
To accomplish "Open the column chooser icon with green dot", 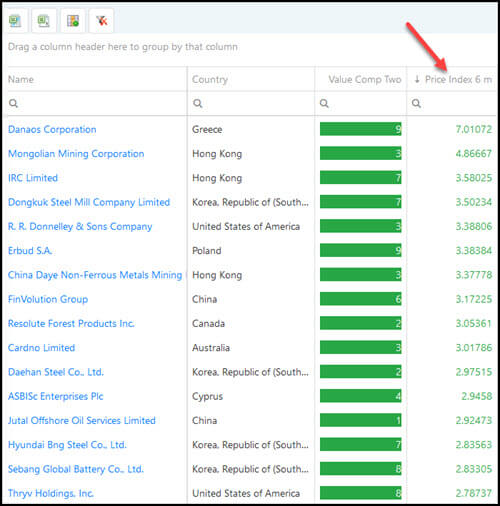I will [73, 21].
